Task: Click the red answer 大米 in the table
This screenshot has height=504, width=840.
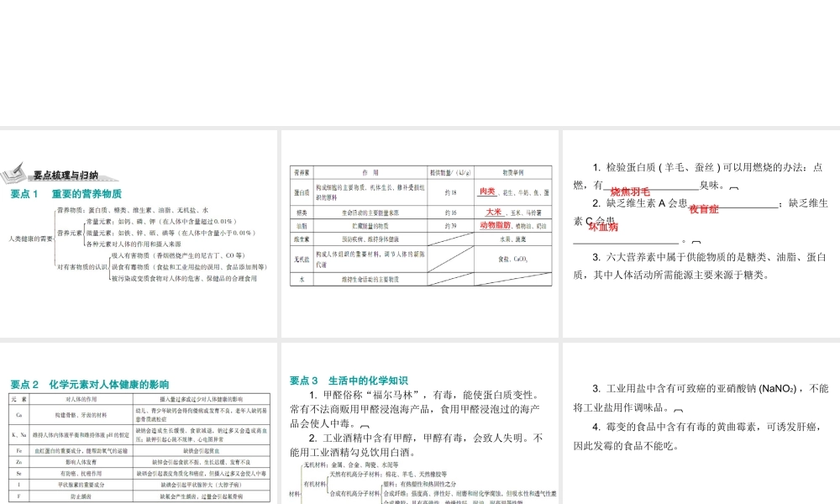Action: point(493,212)
